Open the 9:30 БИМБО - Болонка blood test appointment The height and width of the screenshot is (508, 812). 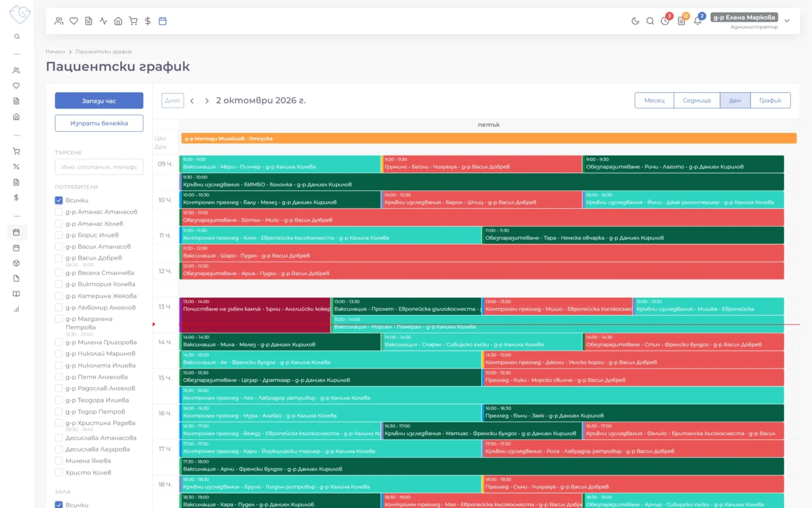(x=482, y=182)
